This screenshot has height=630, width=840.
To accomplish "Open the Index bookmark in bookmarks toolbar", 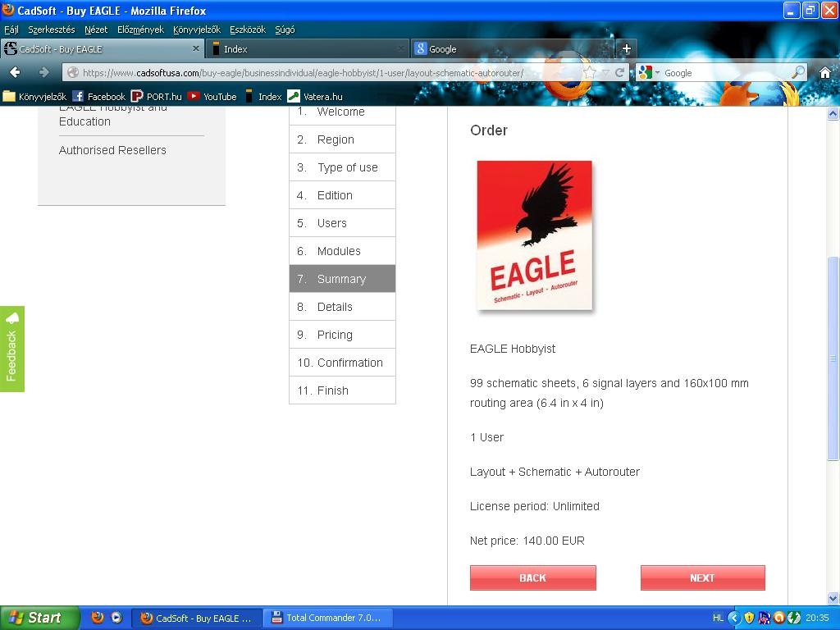I will 263,97.
